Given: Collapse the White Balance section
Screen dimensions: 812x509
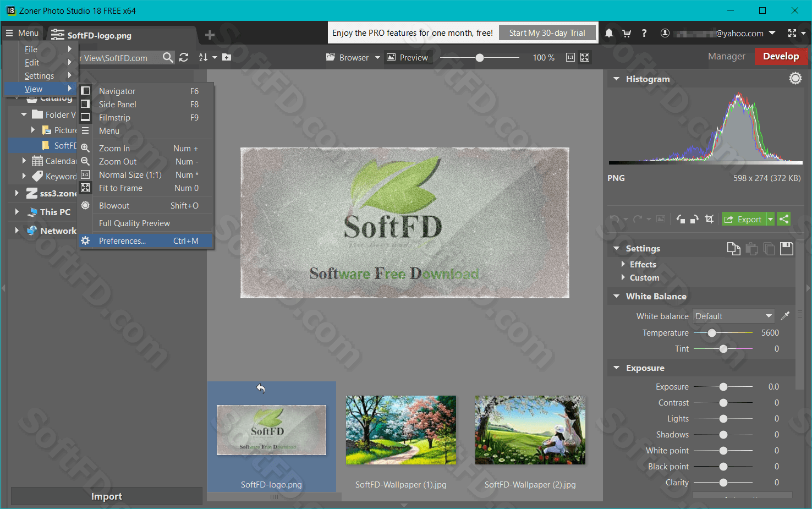Looking at the screenshot, I should (x=617, y=296).
